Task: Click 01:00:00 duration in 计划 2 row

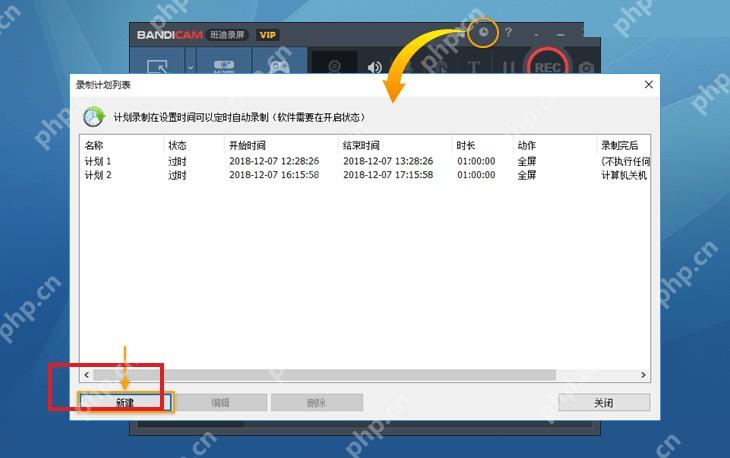Action: [x=476, y=175]
